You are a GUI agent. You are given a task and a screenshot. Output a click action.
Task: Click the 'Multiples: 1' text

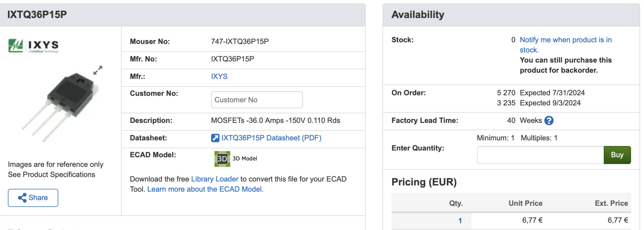(x=539, y=138)
